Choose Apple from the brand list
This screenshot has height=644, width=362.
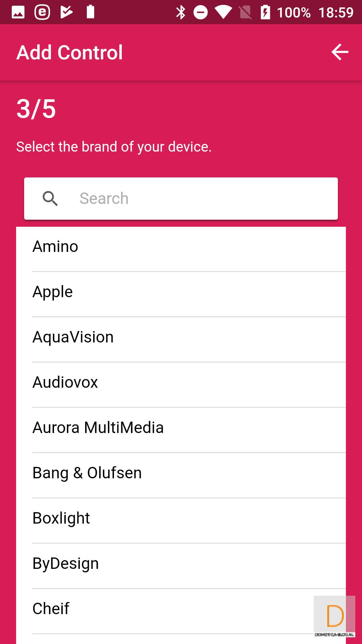pos(181,292)
